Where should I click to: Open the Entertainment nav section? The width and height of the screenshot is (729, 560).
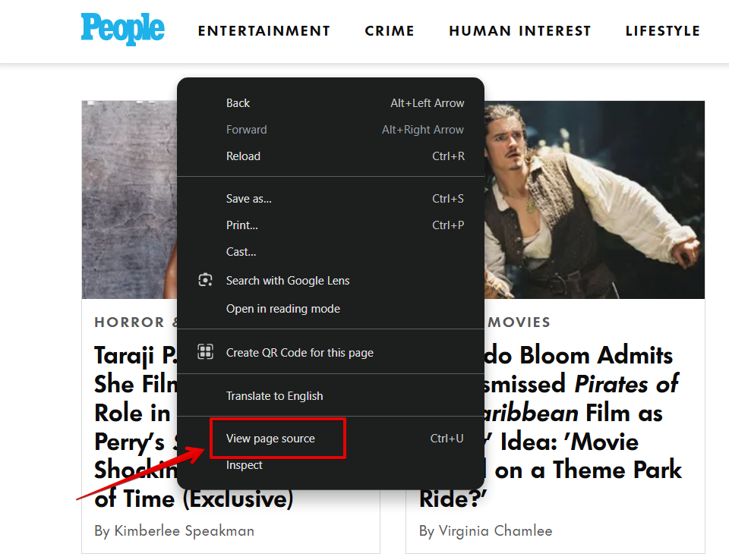click(x=264, y=31)
